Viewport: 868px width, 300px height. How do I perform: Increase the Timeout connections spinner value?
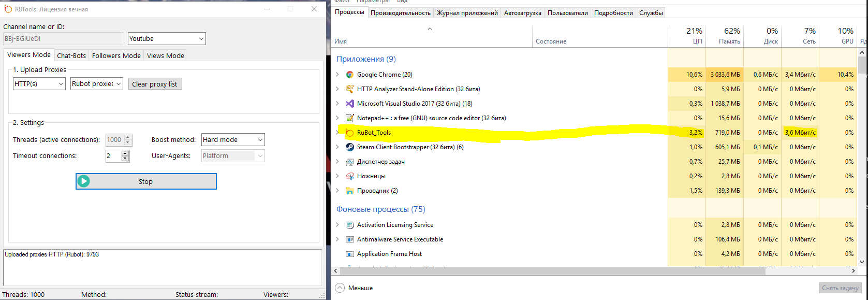(x=125, y=153)
